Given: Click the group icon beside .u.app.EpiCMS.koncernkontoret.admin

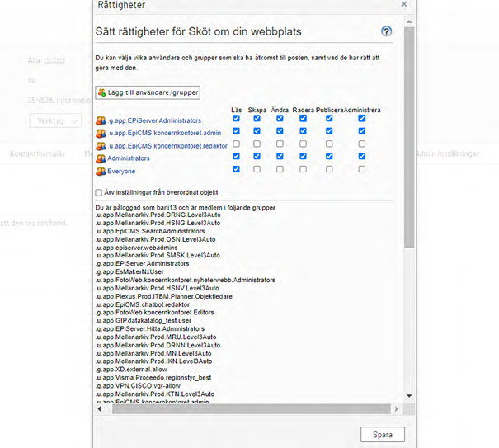Looking at the screenshot, I should click(x=101, y=132).
